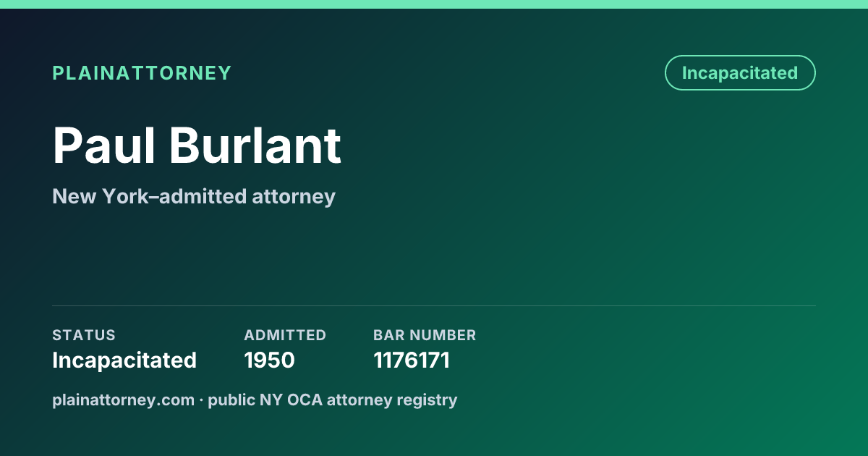The width and height of the screenshot is (868, 456).
Task: Click the middle dot separator in footer
Action: [201, 400]
